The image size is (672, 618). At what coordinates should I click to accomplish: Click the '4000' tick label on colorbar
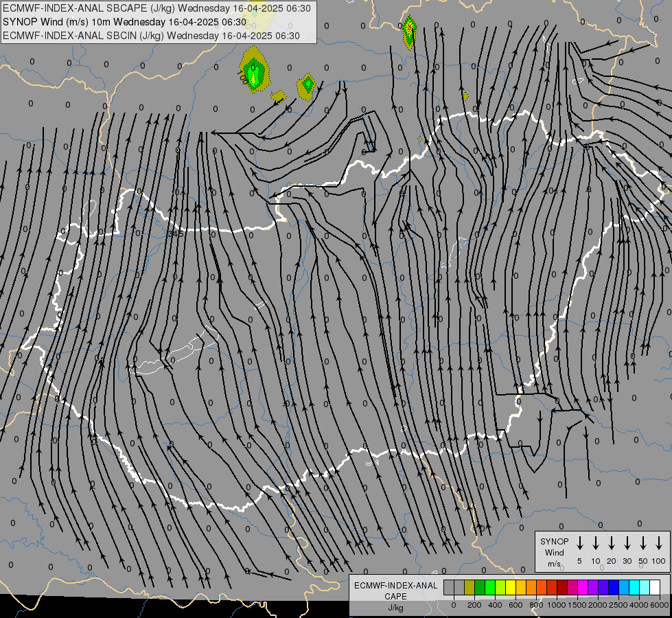[638, 605]
